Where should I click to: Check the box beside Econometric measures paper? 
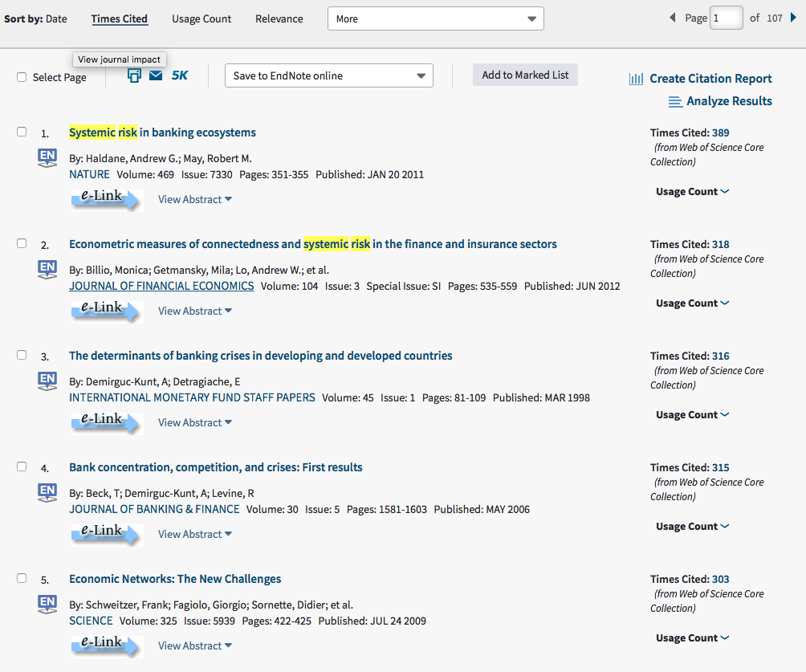click(20, 243)
